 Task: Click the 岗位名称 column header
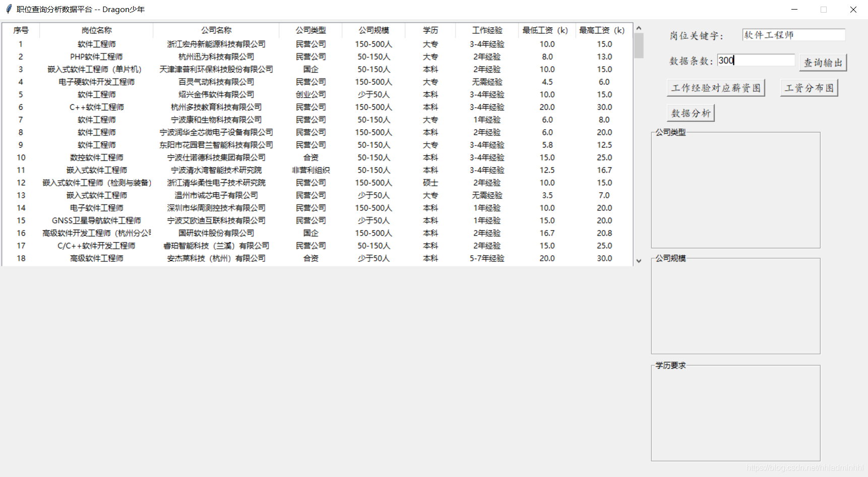tap(96, 30)
